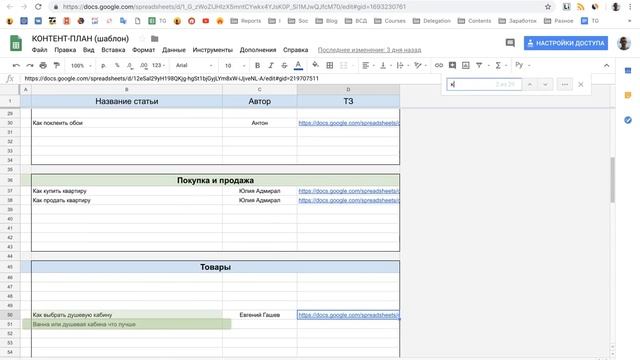Open Tasks in the side panel
Image resolution: width=640 pixels, height=360 pixels.
click(628, 120)
